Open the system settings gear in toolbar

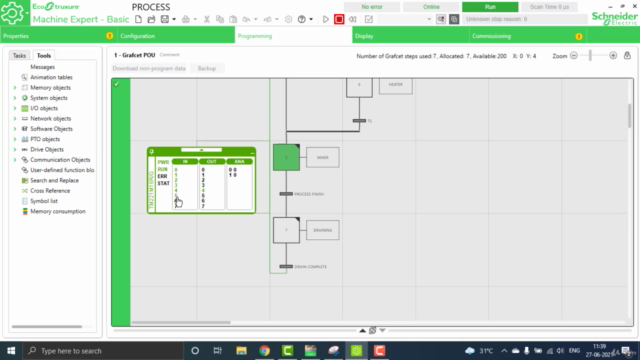[289, 19]
